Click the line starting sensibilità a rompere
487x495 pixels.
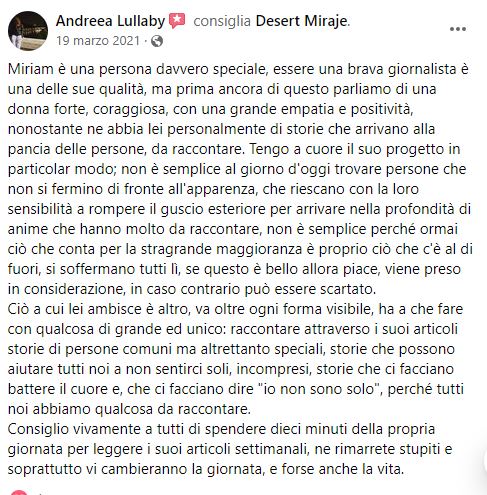[239, 209]
